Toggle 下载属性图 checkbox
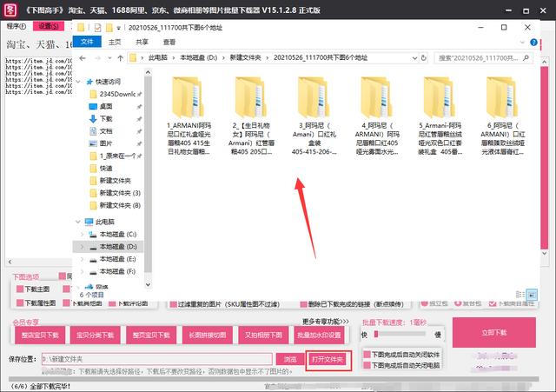The width and height of the screenshot is (556, 392). point(20,302)
